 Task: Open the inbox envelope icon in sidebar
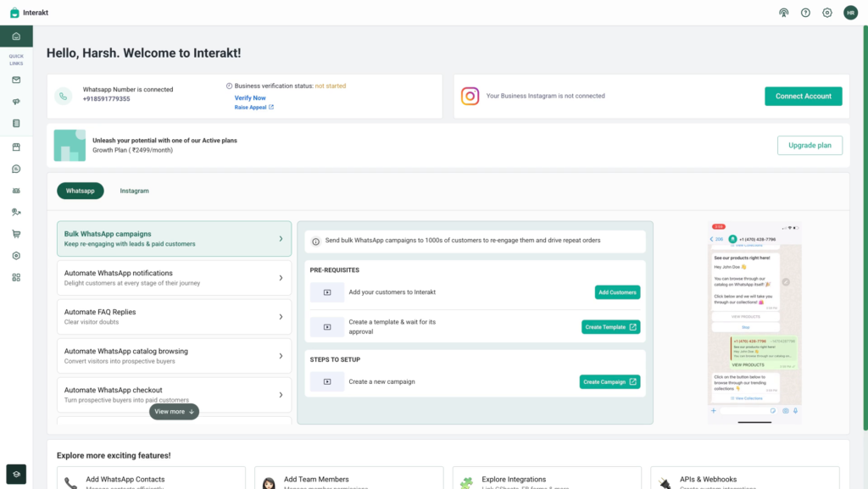[16, 80]
